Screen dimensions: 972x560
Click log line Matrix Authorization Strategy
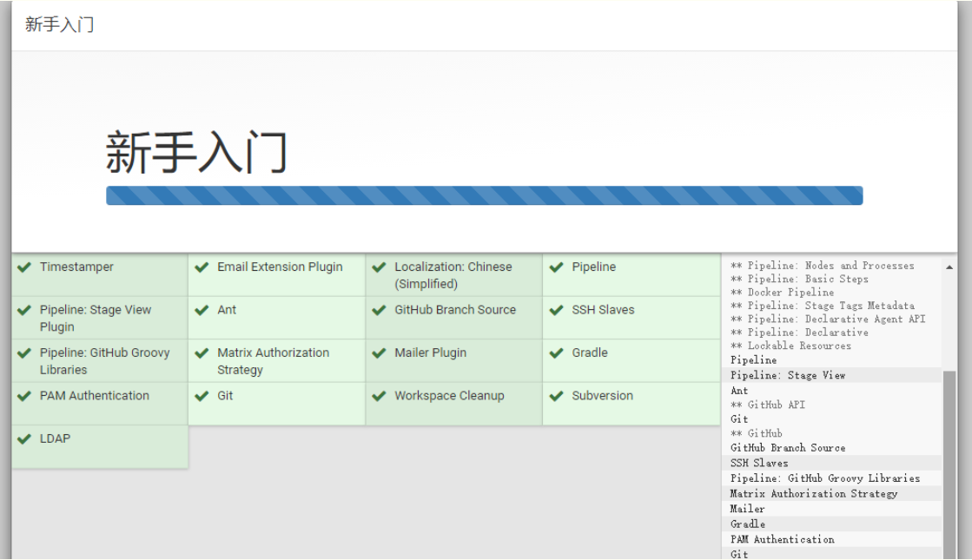(814, 494)
